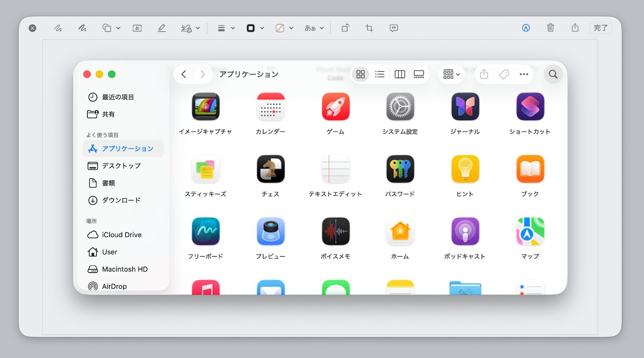Select the Draw pen tool
The height and width of the screenshot is (358, 644).
83,28
